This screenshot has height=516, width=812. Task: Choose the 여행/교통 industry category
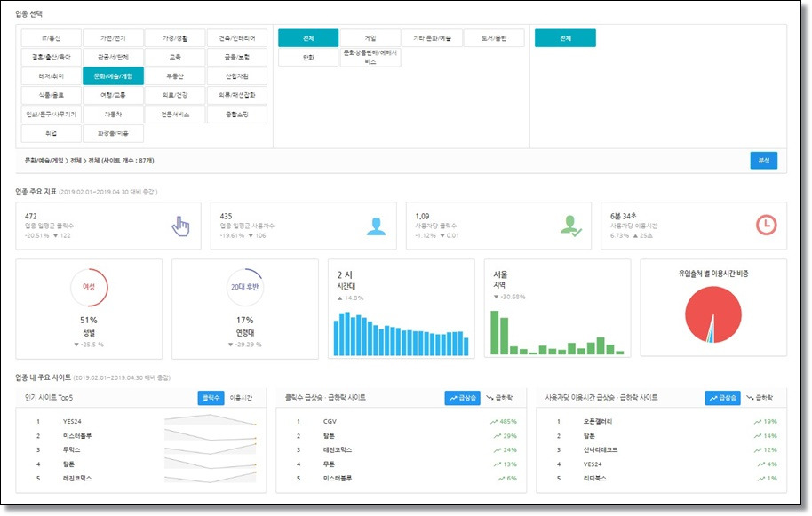114,96
